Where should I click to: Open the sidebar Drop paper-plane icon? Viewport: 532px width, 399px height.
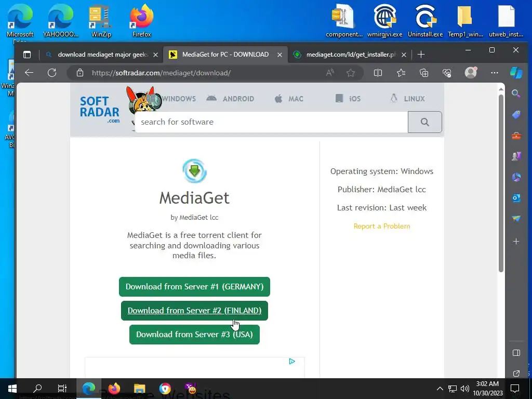(x=516, y=219)
